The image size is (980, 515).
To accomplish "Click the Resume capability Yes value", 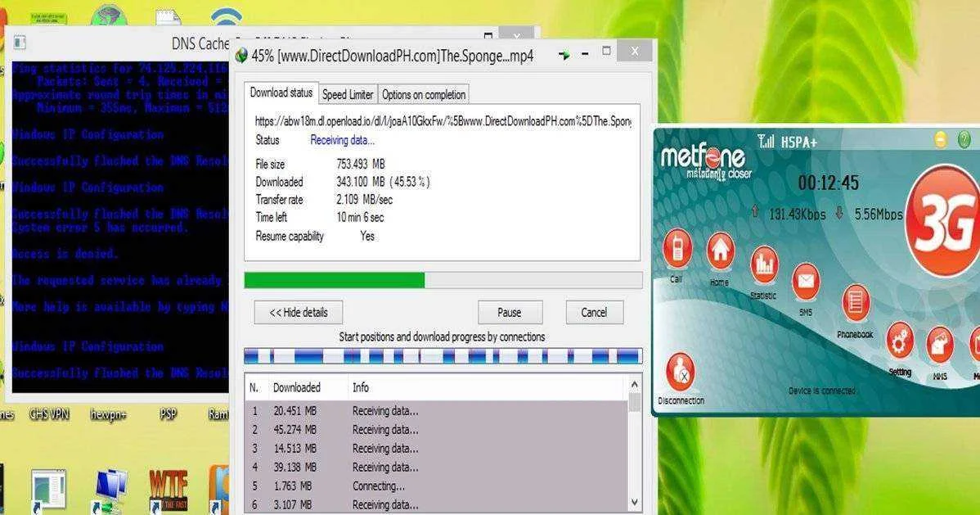I will (x=367, y=236).
